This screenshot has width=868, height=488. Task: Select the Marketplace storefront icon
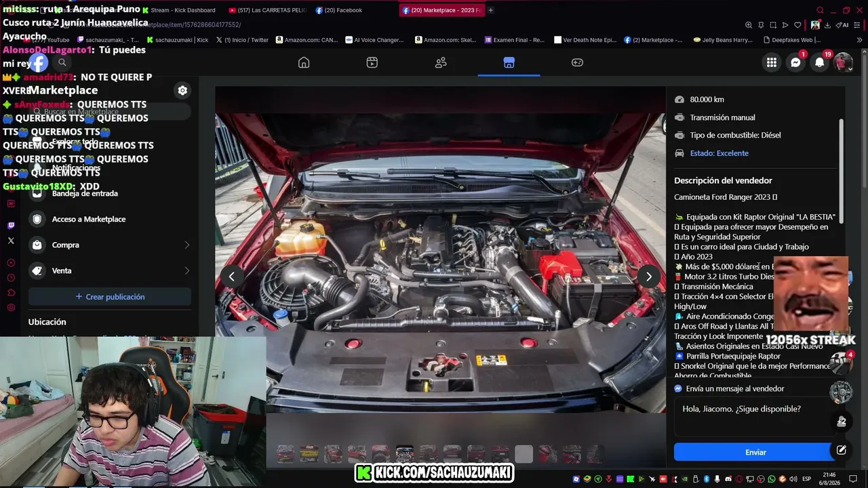509,62
